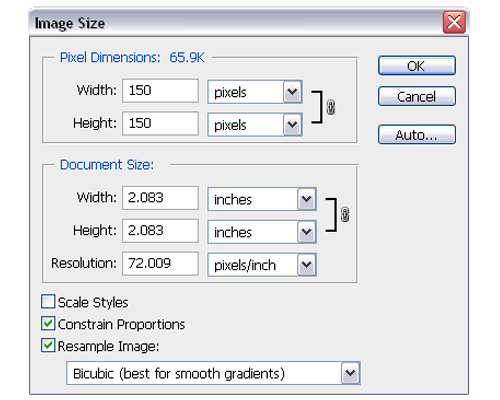Click the Cancel button
Screen dimensions: 500x400
coord(417,96)
